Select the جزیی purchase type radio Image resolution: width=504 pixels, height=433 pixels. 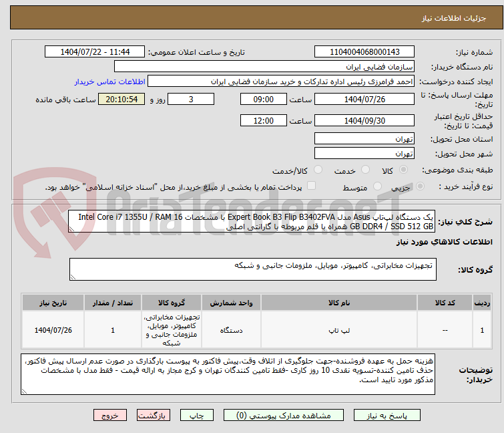(x=420, y=186)
